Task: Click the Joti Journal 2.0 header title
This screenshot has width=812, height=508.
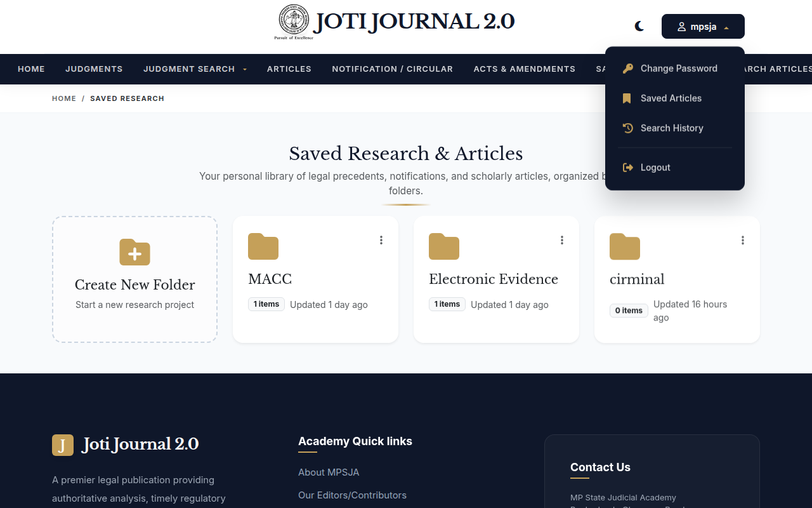Action: tap(414, 22)
